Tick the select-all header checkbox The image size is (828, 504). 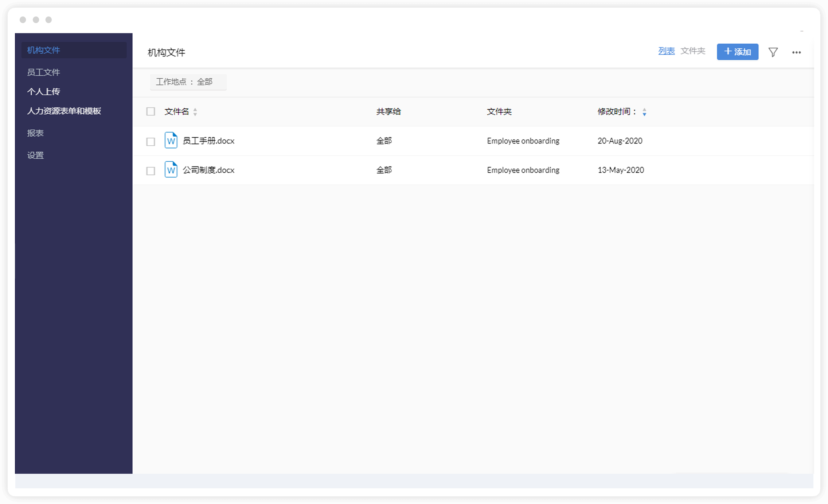coord(151,111)
